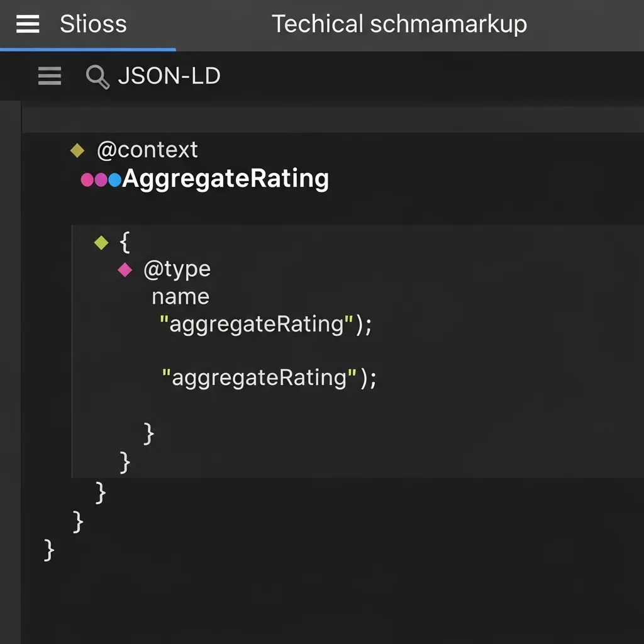Screen dimensions: 644x644
Task: Select the name property label
Action: (x=180, y=296)
